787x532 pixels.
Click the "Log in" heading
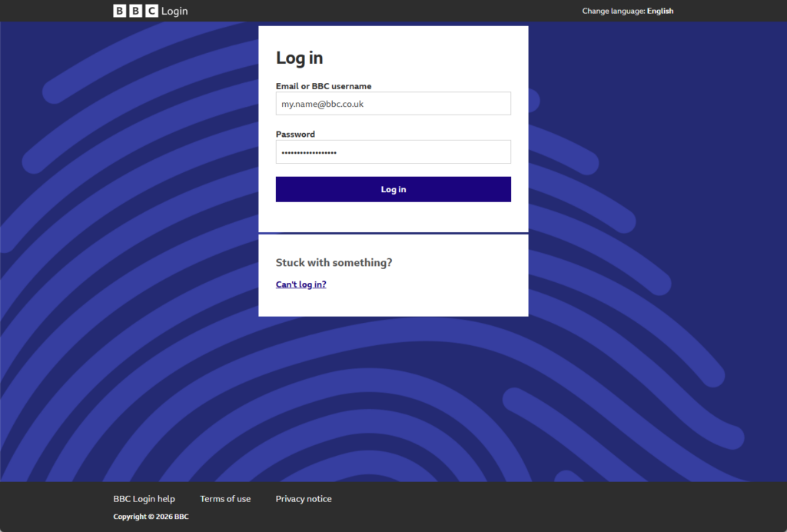(x=299, y=58)
